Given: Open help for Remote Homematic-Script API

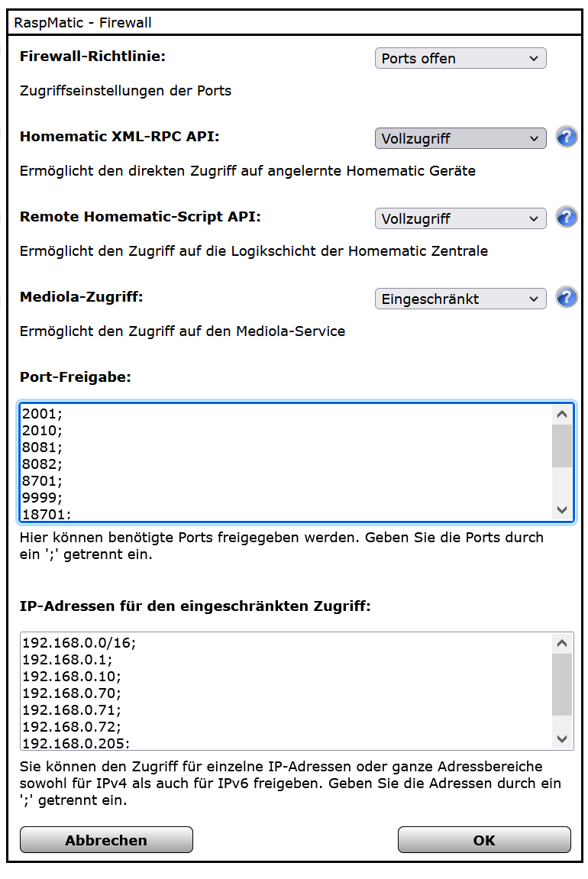Looking at the screenshot, I should pos(566,218).
